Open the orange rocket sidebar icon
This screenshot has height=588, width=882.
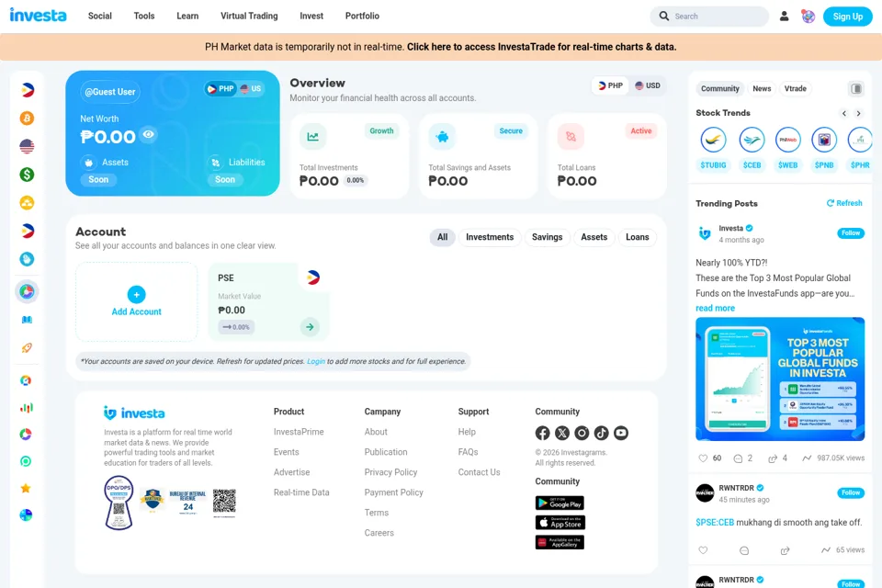(x=27, y=347)
